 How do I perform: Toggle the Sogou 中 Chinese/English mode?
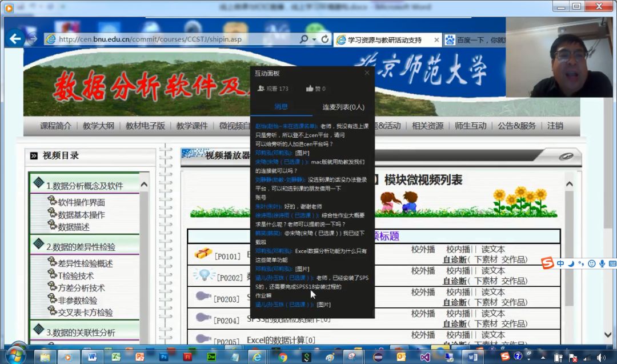coord(560,263)
